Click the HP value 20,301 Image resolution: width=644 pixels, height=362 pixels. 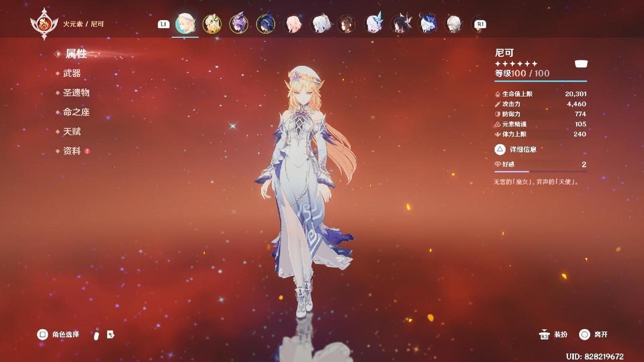click(576, 94)
